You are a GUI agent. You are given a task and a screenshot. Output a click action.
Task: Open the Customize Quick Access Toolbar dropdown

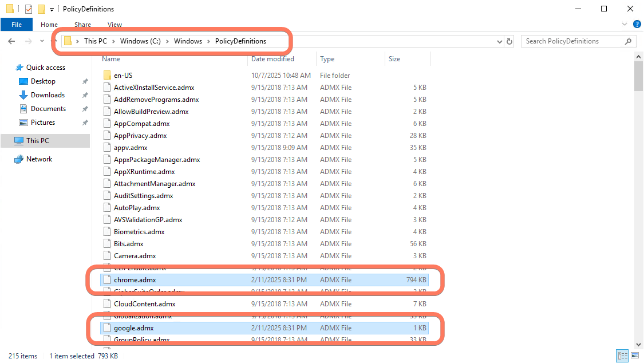click(52, 9)
